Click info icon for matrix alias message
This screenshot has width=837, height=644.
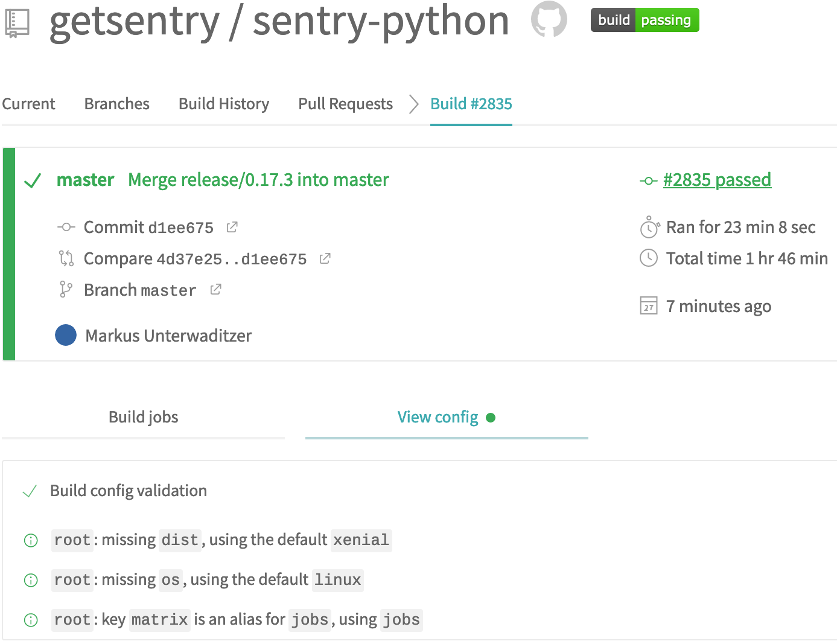(31, 620)
